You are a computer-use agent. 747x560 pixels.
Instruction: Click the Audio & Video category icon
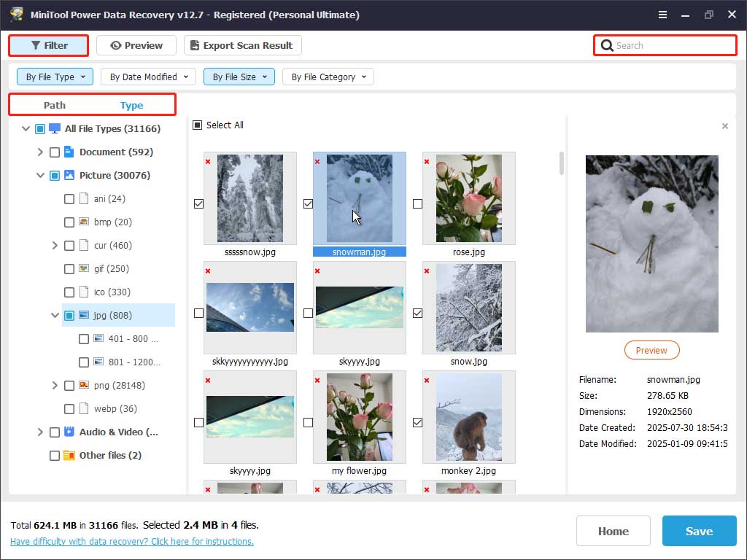coord(69,432)
